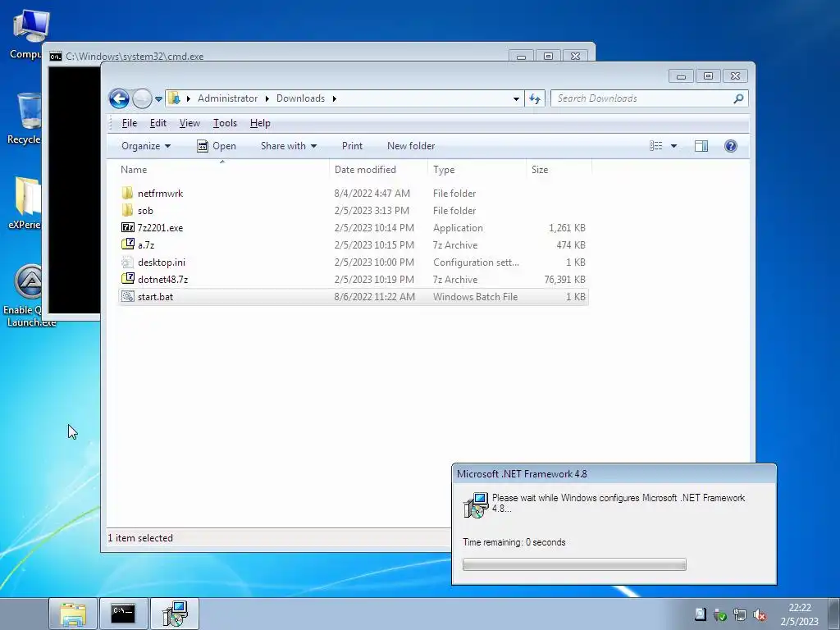Open the Edit menu
The width and height of the screenshot is (840, 630).
click(x=158, y=123)
